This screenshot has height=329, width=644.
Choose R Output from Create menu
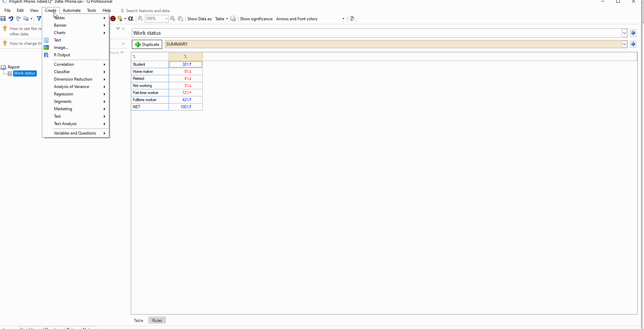[x=62, y=55]
